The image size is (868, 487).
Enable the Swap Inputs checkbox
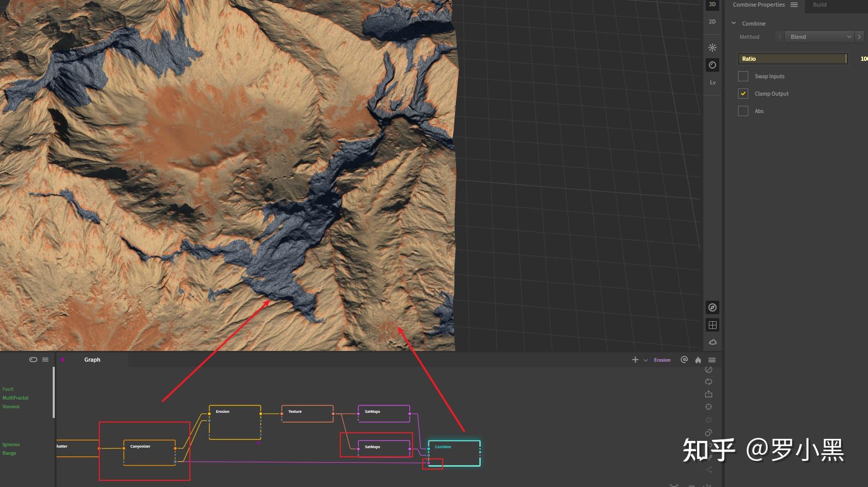[743, 76]
